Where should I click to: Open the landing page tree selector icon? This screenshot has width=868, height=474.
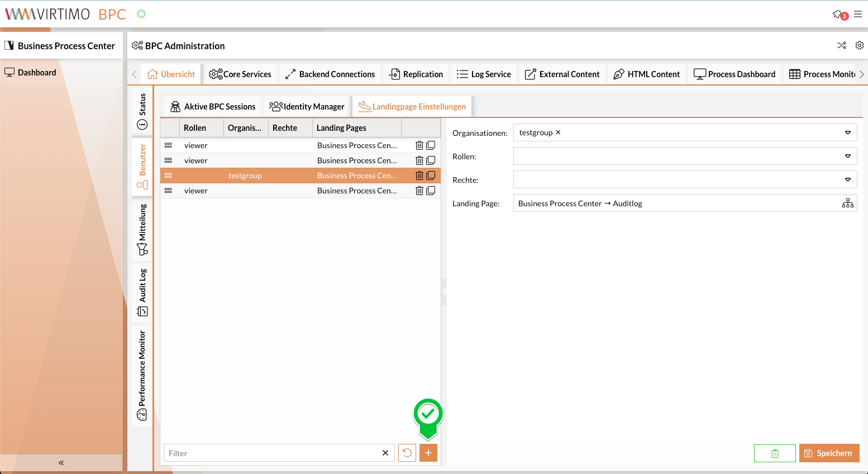[x=847, y=203]
